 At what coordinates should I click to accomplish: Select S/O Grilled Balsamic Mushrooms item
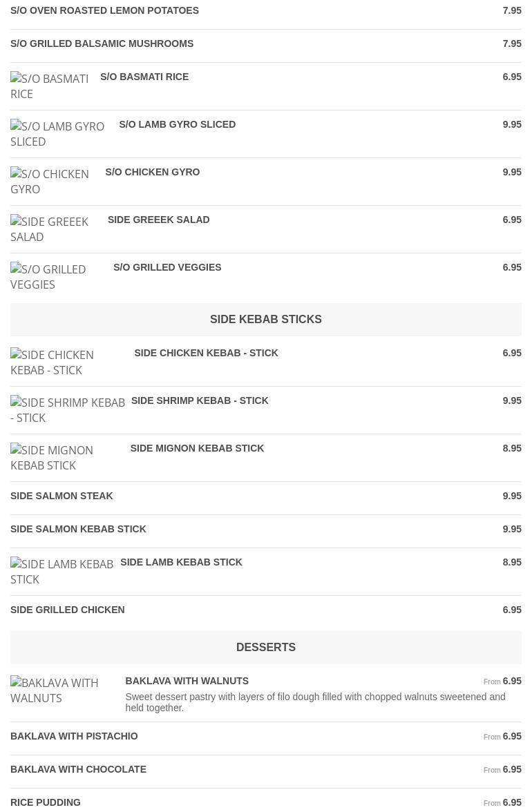102,44
